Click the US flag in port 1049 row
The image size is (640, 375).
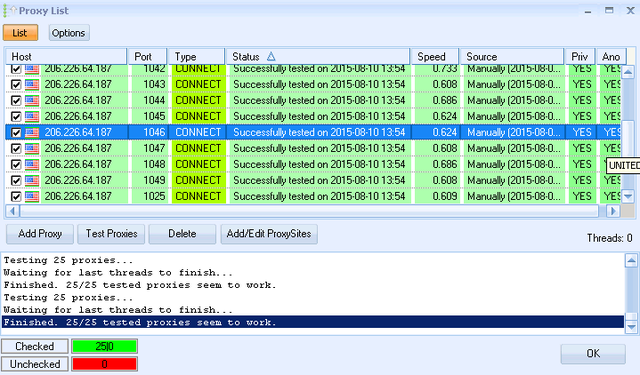click(32, 180)
